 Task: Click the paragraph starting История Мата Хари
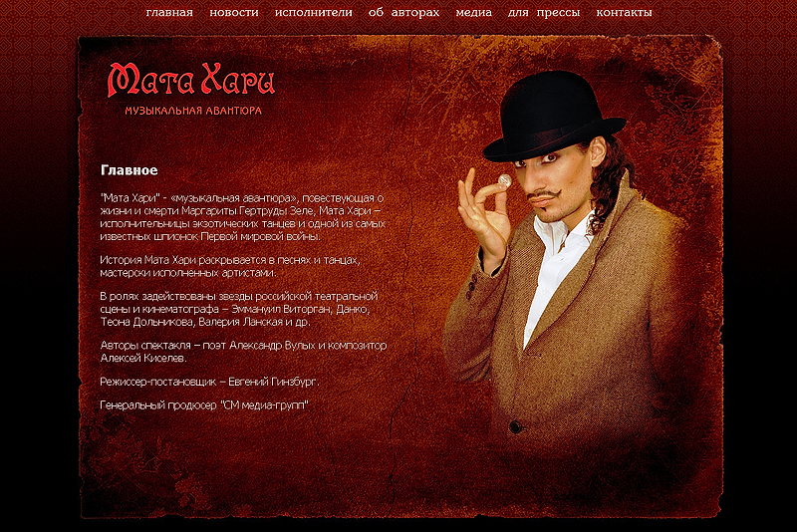230,266
